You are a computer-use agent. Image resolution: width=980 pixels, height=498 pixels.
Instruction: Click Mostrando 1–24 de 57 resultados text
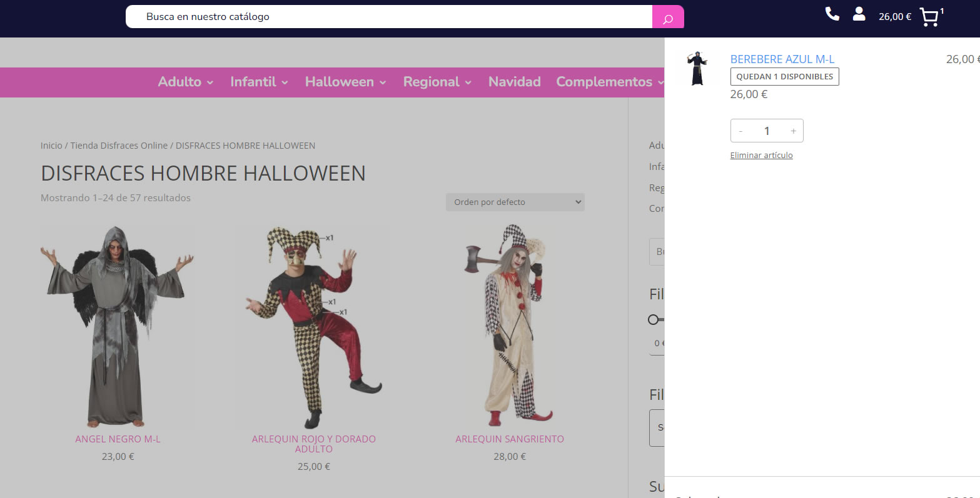pyautogui.click(x=116, y=198)
